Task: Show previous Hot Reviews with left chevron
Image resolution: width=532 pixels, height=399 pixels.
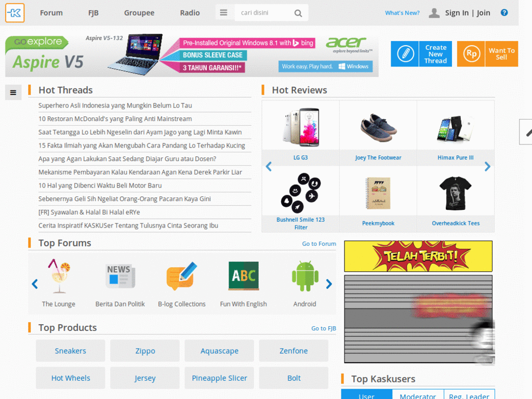Action: tap(269, 167)
